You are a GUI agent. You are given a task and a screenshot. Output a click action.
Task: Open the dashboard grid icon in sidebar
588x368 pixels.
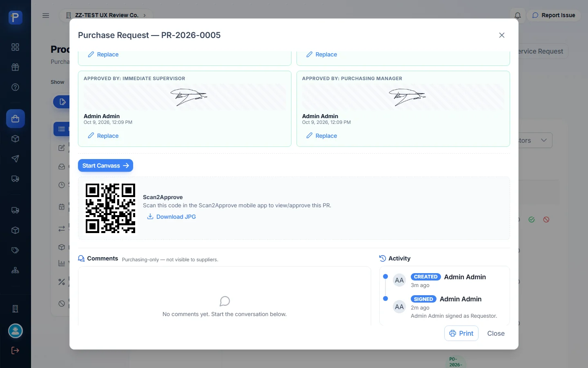[15, 47]
